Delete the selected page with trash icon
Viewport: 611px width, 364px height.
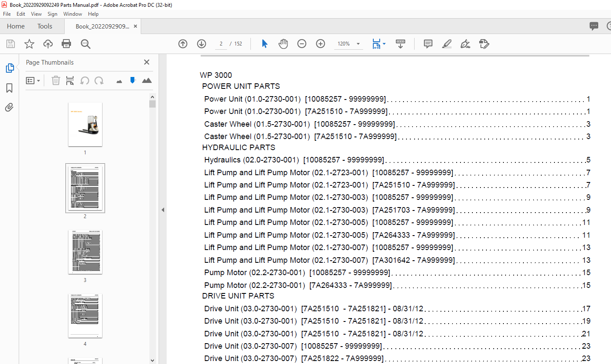click(56, 80)
